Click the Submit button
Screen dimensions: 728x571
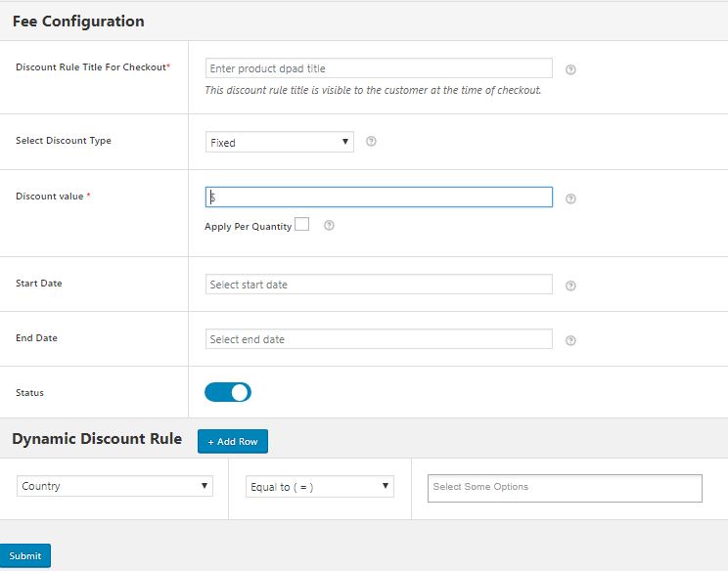point(25,555)
